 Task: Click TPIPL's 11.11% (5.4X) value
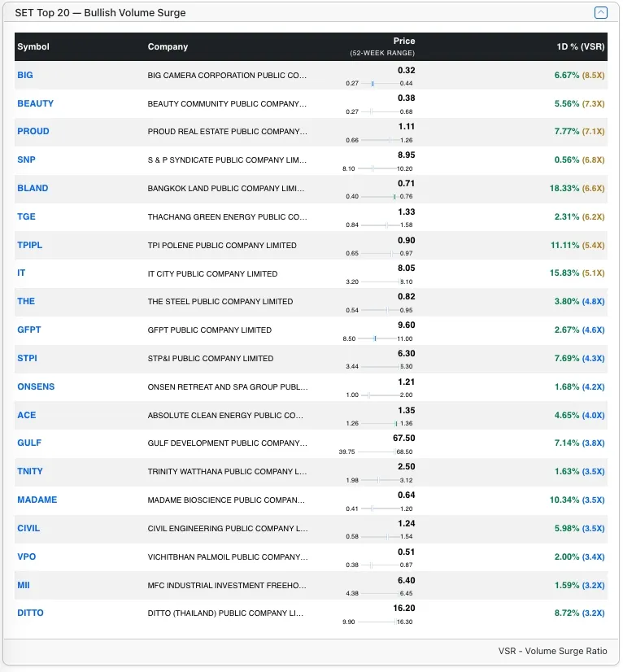(x=577, y=245)
